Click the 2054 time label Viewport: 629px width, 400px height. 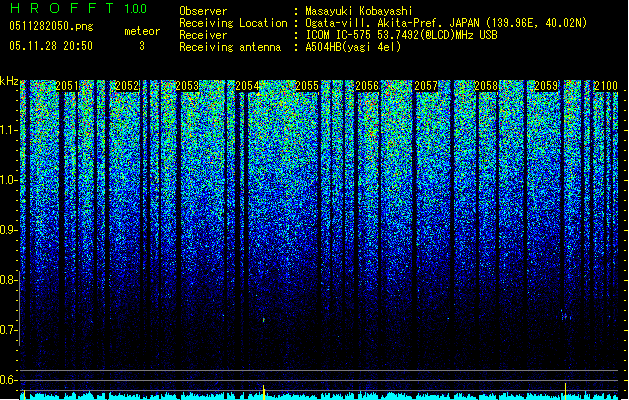pos(247,86)
